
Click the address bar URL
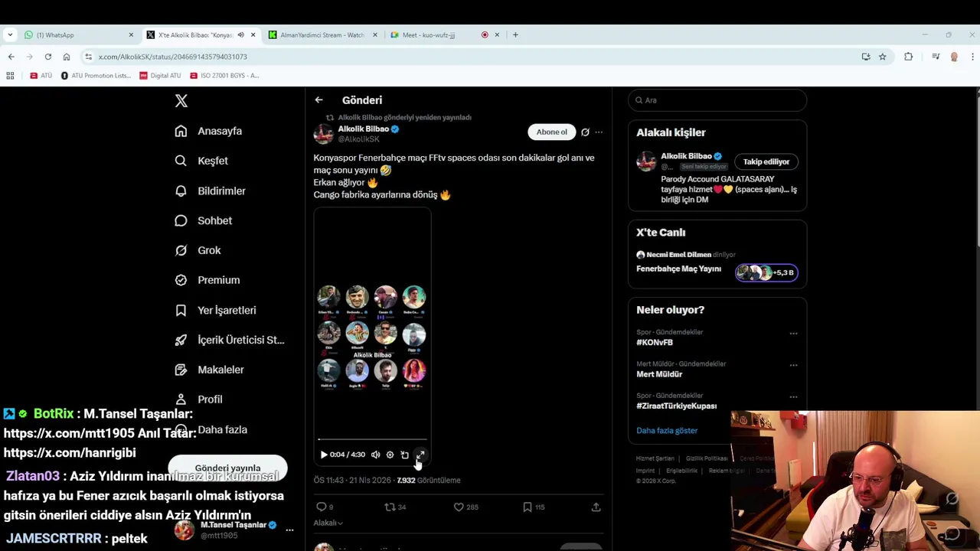point(172,57)
